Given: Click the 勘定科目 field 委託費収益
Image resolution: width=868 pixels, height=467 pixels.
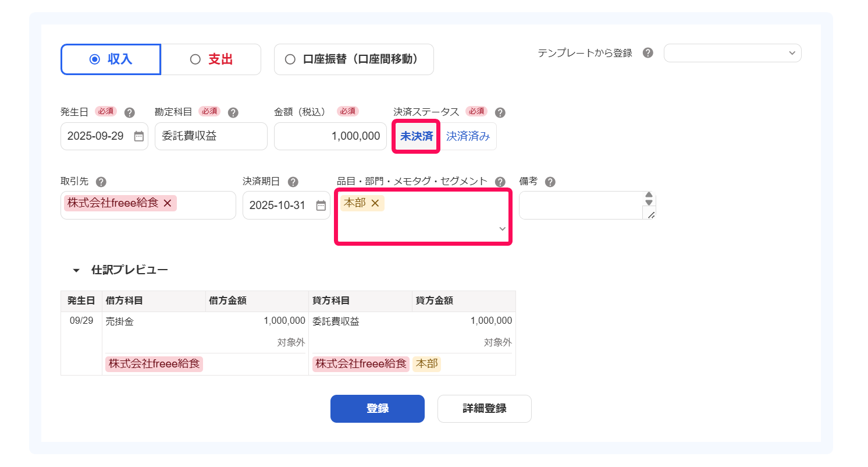Looking at the screenshot, I should [211, 136].
